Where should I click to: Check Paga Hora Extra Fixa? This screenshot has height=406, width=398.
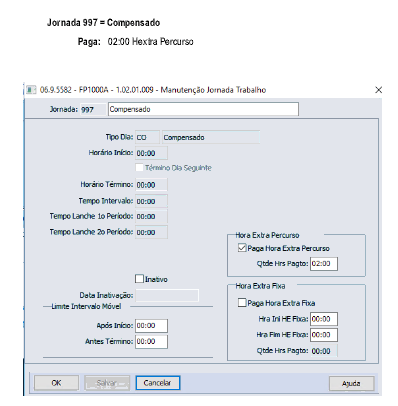point(242,303)
